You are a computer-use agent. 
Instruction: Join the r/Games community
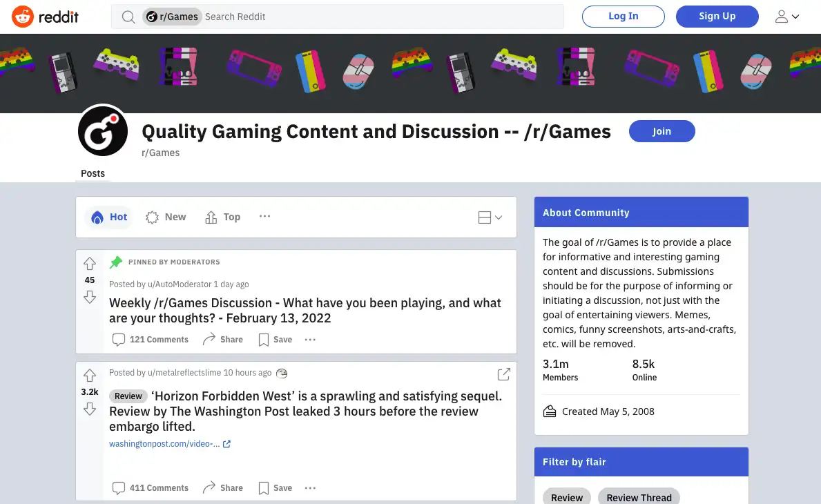click(661, 131)
